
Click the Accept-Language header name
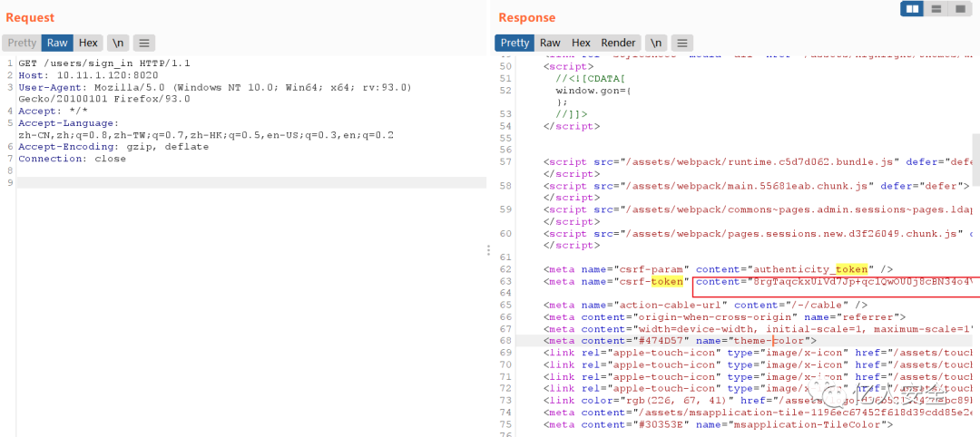click(68, 123)
